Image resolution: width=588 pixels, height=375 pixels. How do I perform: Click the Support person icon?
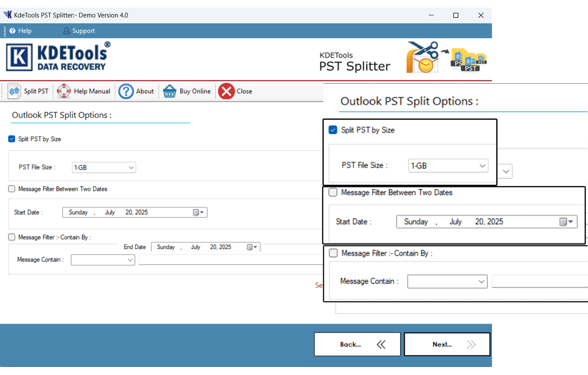(66, 31)
